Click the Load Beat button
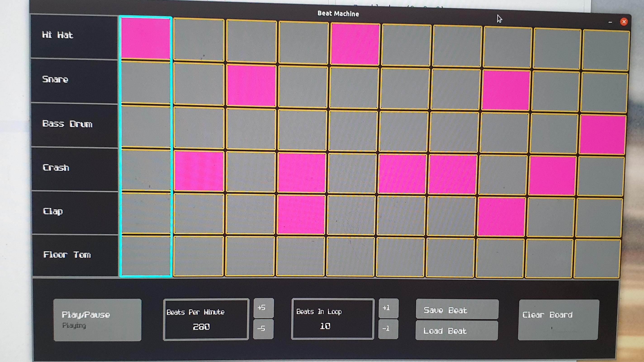Screen dimensions: 644x362 coord(457,330)
